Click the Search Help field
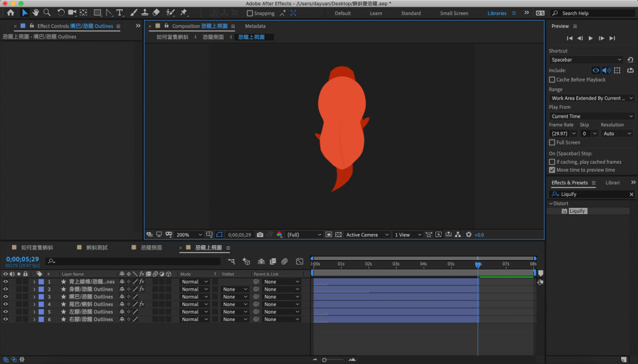Screen dimensions: 638x364 (x=592, y=13)
